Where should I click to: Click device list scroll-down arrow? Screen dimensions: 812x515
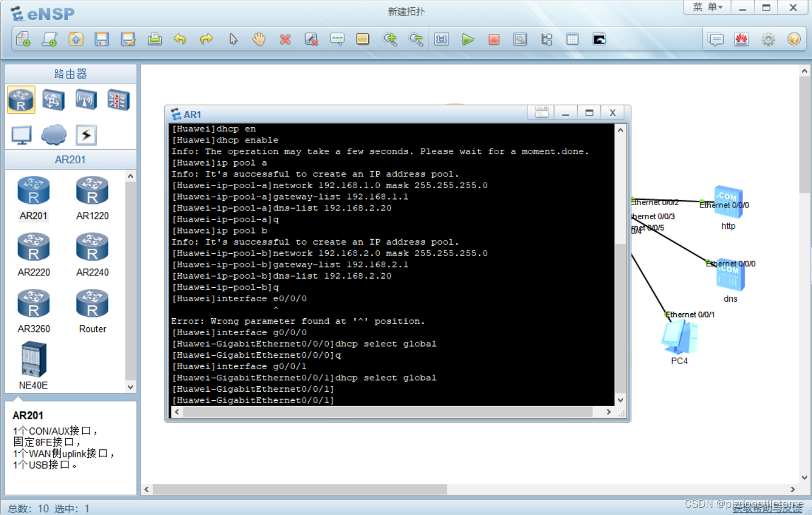click(x=131, y=387)
